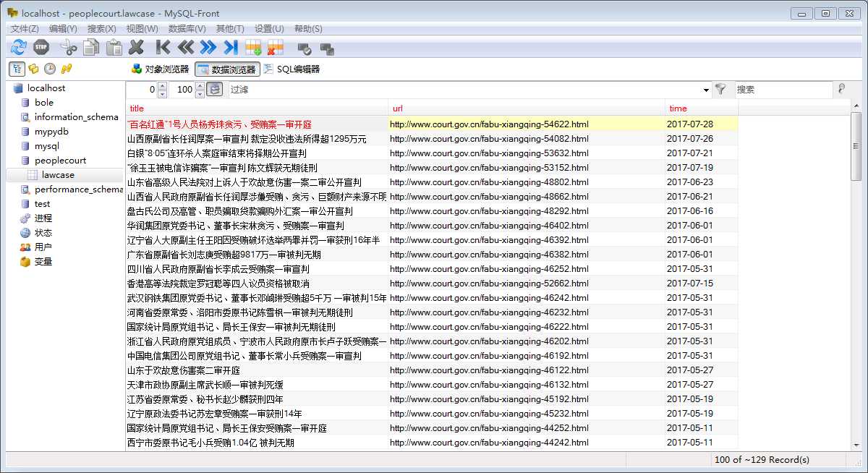Toggle the fourth yellow side-panel icon
Image resolution: width=868 pixels, height=473 pixels.
67,69
